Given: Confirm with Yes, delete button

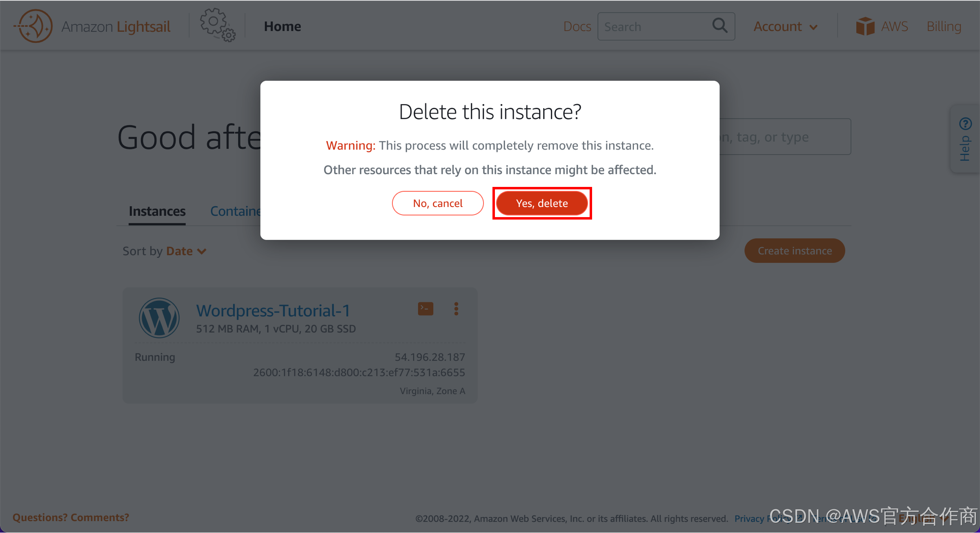Looking at the screenshot, I should pos(541,203).
